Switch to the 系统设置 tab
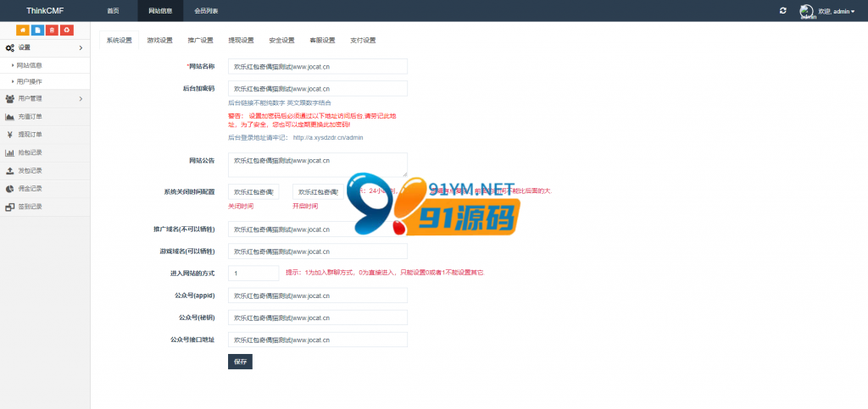 click(119, 41)
